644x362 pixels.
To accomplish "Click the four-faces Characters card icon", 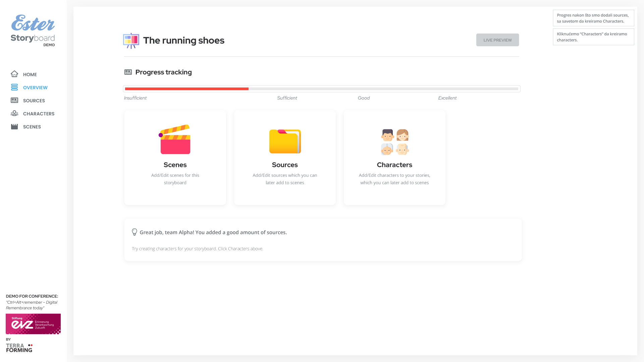I will point(394,142).
